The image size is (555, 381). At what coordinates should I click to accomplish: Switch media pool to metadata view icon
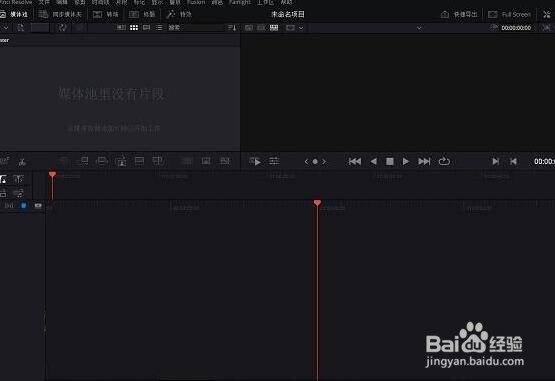[121, 28]
